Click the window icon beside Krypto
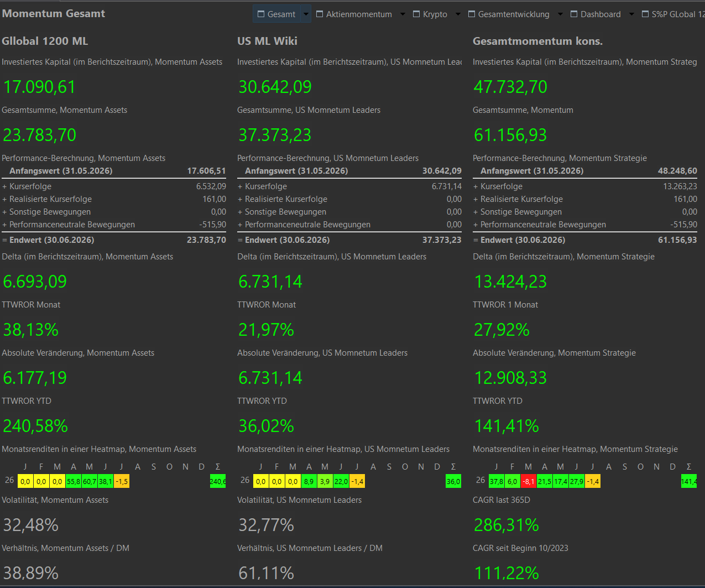 coord(416,14)
